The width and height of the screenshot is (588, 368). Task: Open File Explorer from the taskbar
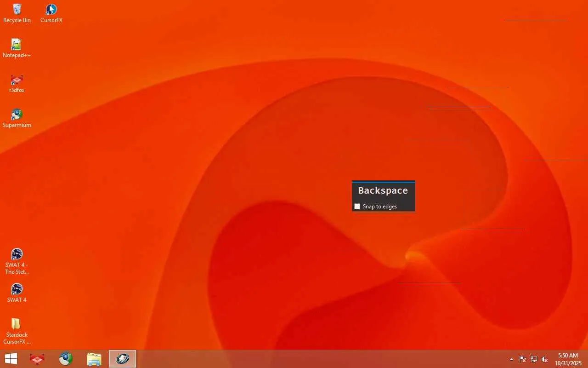(x=94, y=359)
